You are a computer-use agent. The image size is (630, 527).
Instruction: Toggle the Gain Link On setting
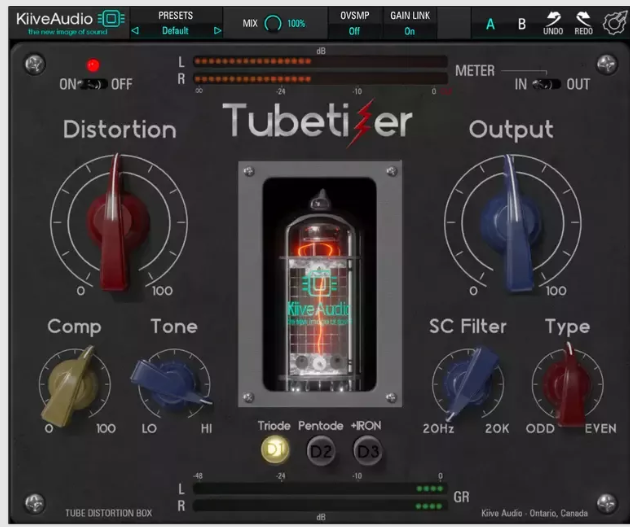click(x=409, y=31)
